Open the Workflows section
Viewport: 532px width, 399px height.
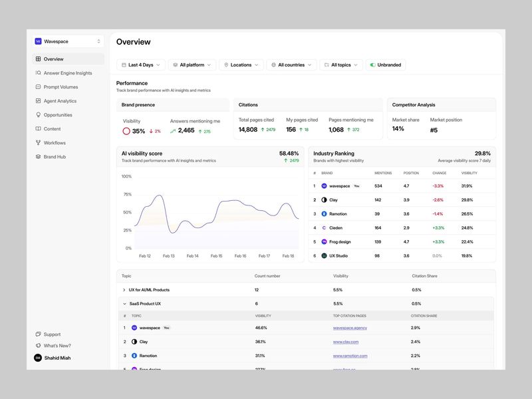point(55,142)
